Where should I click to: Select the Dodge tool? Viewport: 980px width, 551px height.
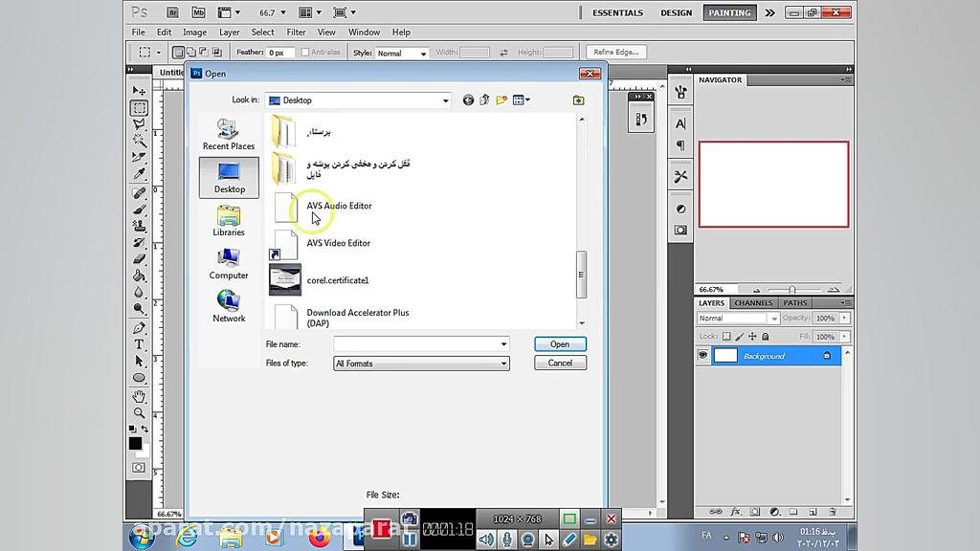139,308
